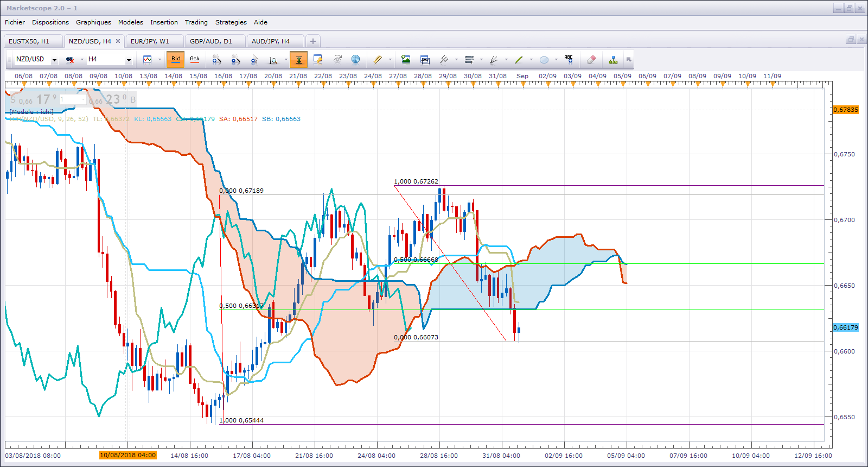Open the chart type icon

147,60
